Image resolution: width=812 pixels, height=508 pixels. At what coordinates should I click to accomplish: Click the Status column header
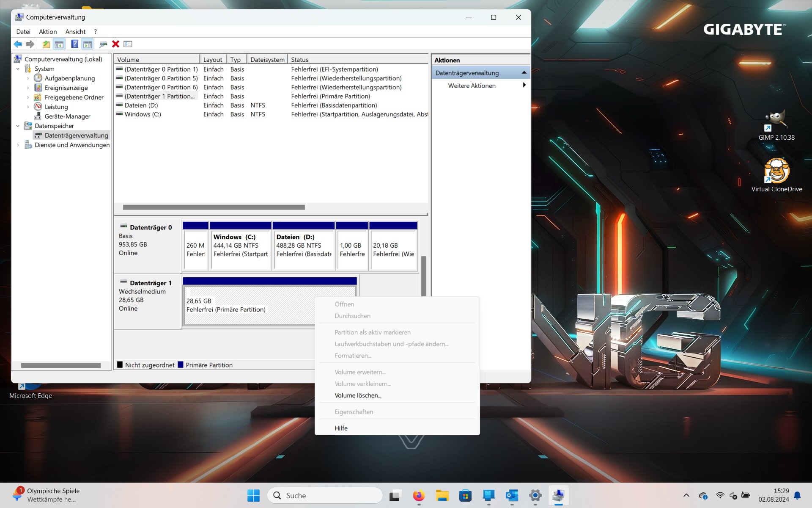(299, 60)
